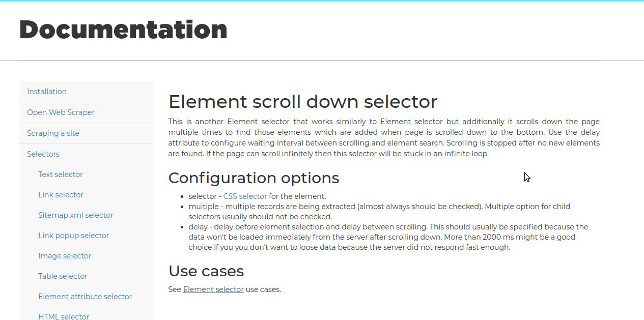Click the underlined Element selector link
This screenshot has width=644, height=320.
click(x=213, y=289)
